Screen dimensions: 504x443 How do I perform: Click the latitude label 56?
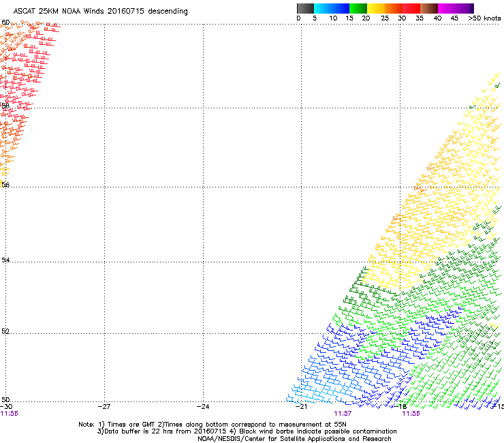point(5,185)
